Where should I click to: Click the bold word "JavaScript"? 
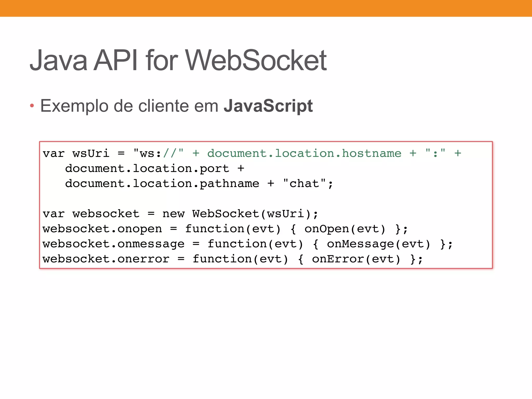tap(268, 106)
